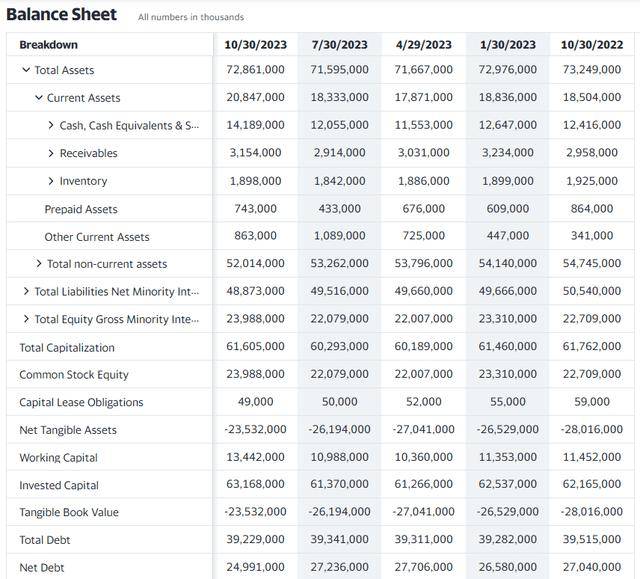This screenshot has height=579, width=640.
Task: Click the Net Debt row label
Action: 42,568
